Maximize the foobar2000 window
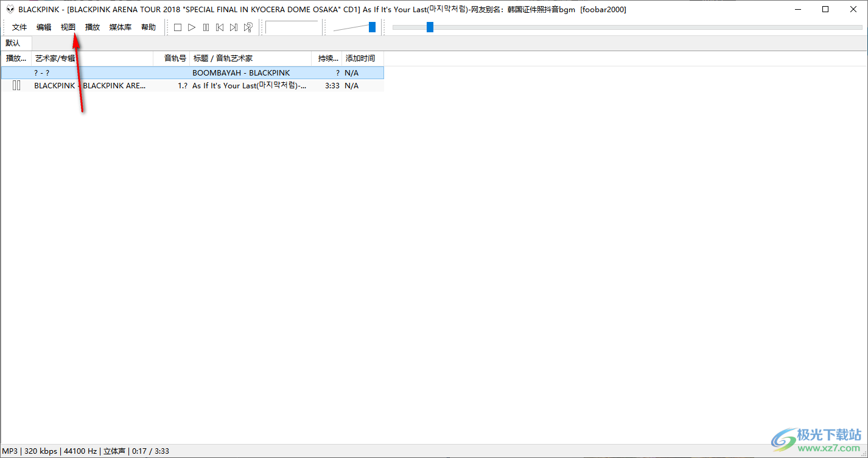The image size is (868, 458). pyautogui.click(x=825, y=9)
